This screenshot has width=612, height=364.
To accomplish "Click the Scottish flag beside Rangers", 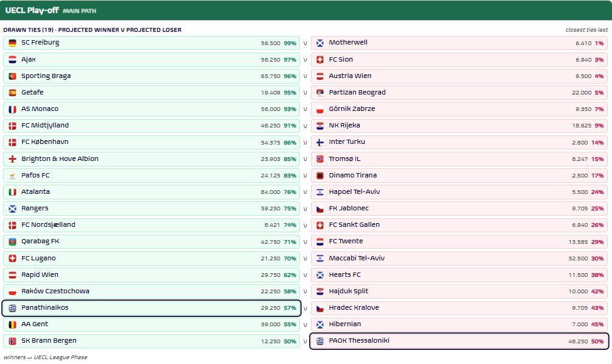I will coord(12,209).
